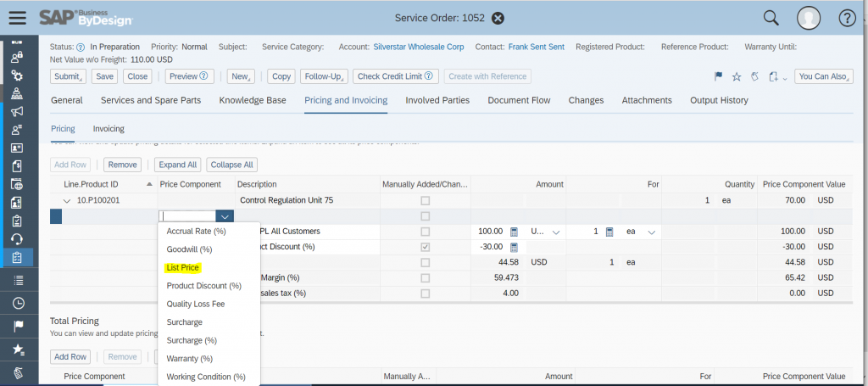Open the Follow-Up dropdown button
Image resolution: width=868 pixels, height=386 pixels.
click(x=325, y=76)
